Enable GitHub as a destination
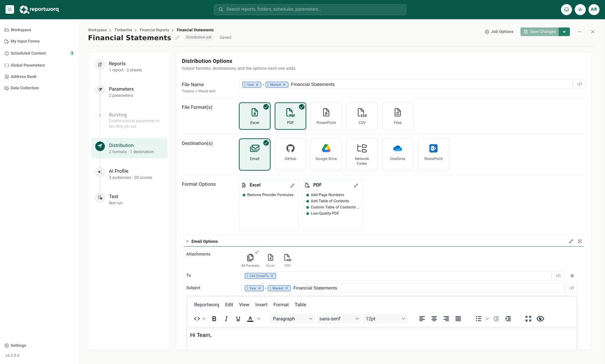 pyautogui.click(x=290, y=154)
